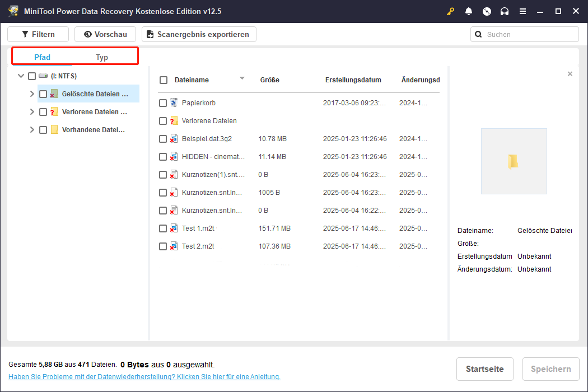Click the bootable media disc icon
The image size is (588, 392).
(x=487, y=11)
